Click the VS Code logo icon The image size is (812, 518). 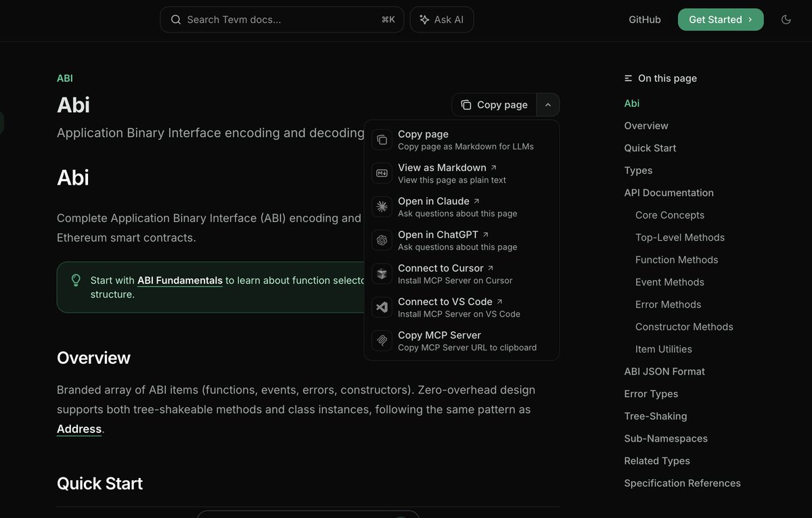382,307
